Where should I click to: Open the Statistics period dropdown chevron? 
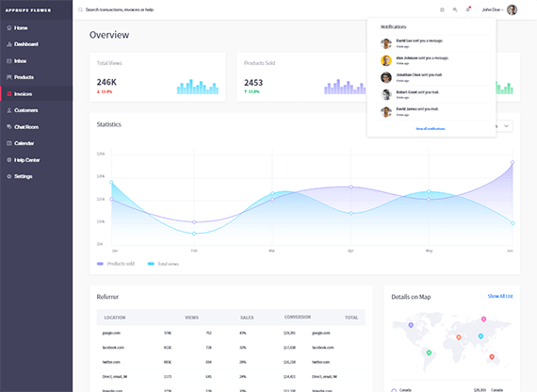506,126
